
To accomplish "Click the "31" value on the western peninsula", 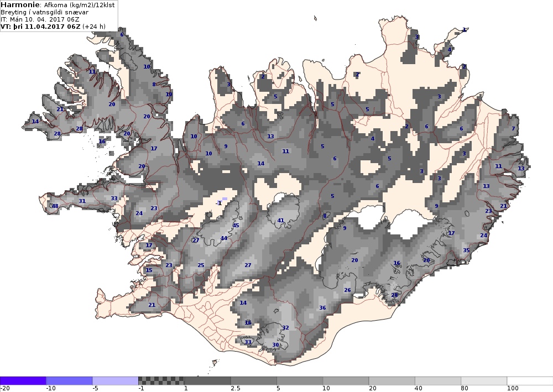I will coord(82,201).
